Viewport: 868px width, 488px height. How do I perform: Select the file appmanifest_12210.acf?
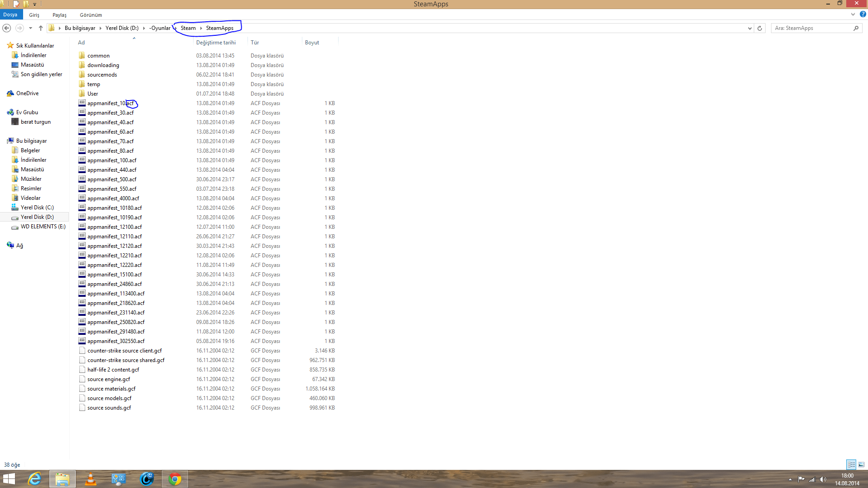click(x=115, y=256)
